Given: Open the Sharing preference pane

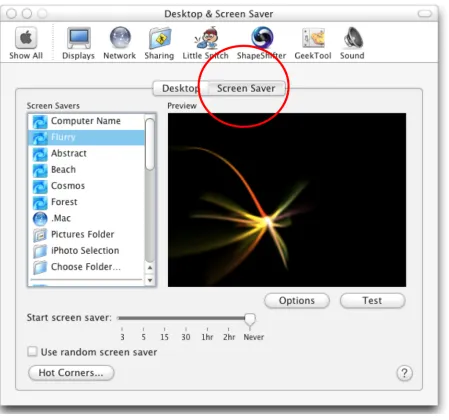Looking at the screenshot, I should 159,44.
